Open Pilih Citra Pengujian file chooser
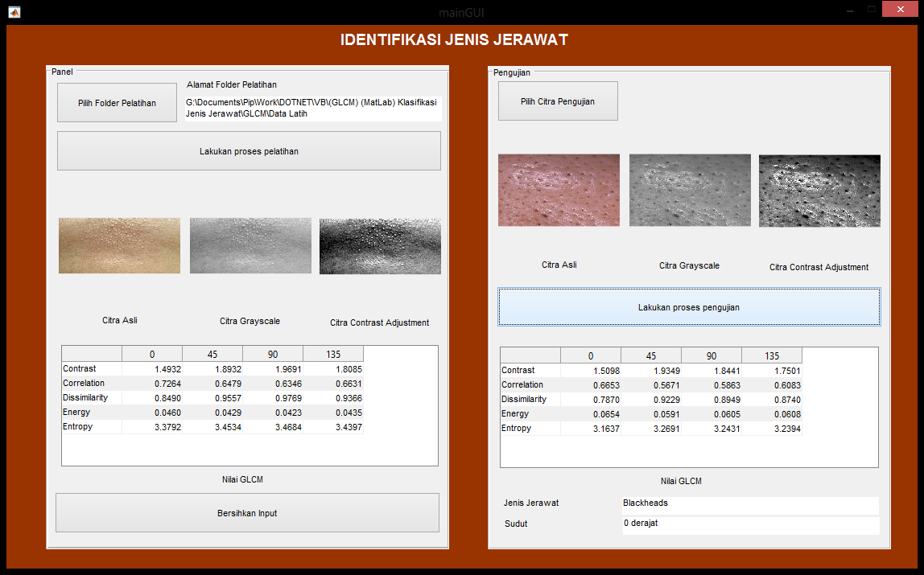This screenshot has width=924, height=575. tap(558, 101)
